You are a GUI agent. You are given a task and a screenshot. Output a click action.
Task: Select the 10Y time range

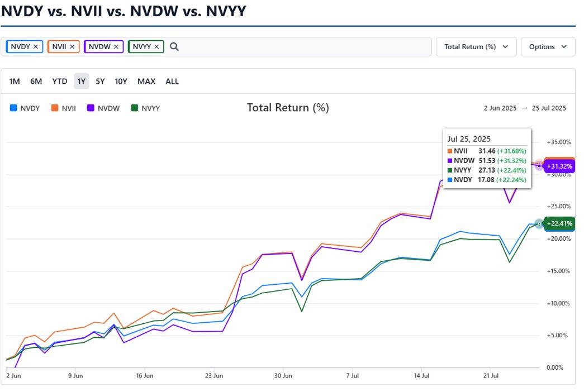(121, 82)
